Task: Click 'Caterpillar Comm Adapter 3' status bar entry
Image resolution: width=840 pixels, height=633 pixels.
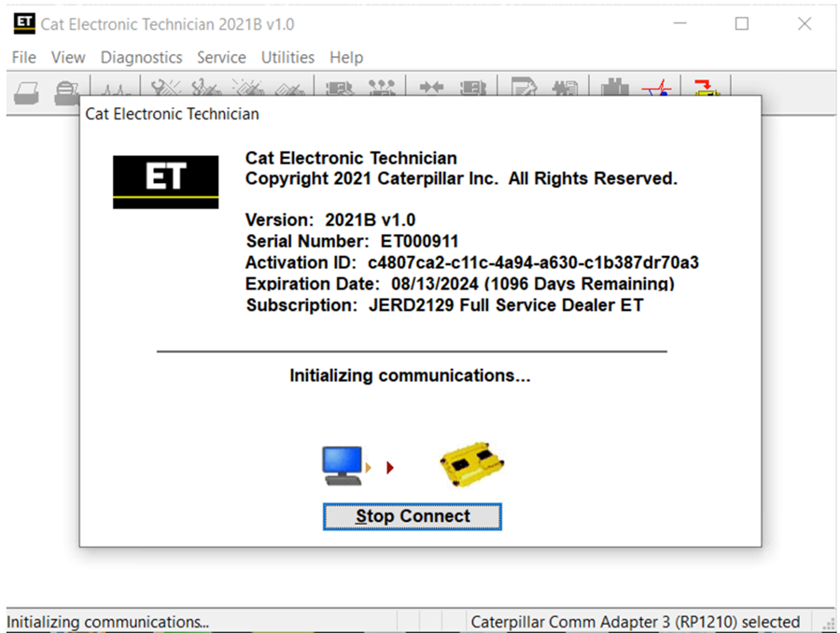Action: (x=635, y=622)
